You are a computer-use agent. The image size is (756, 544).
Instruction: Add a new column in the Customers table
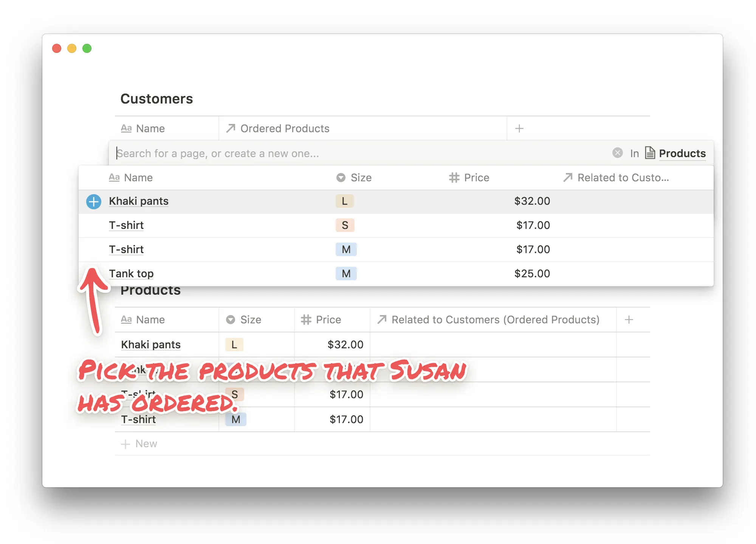tap(519, 128)
